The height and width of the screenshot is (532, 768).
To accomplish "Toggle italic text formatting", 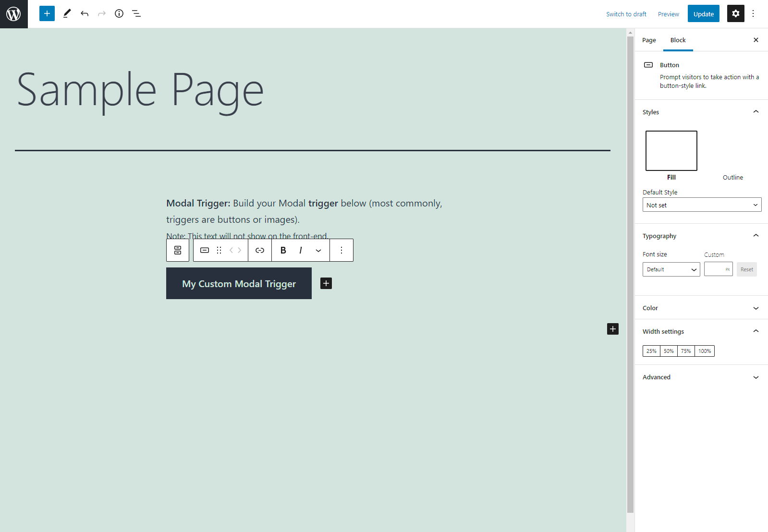I will tap(301, 250).
